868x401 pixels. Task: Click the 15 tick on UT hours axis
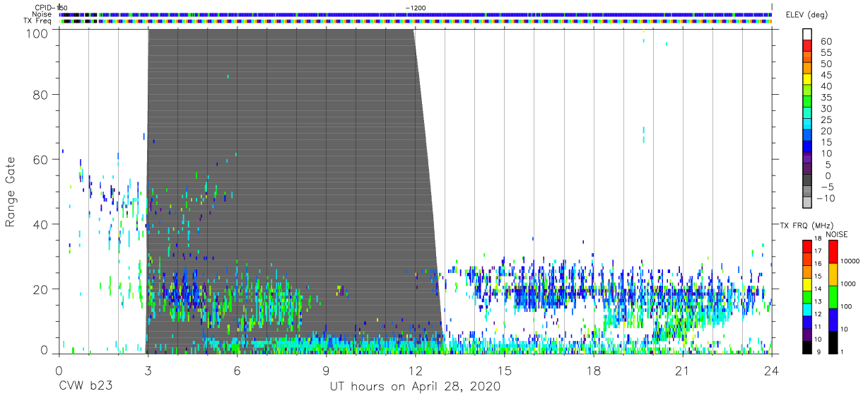click(x=505, y=370)
